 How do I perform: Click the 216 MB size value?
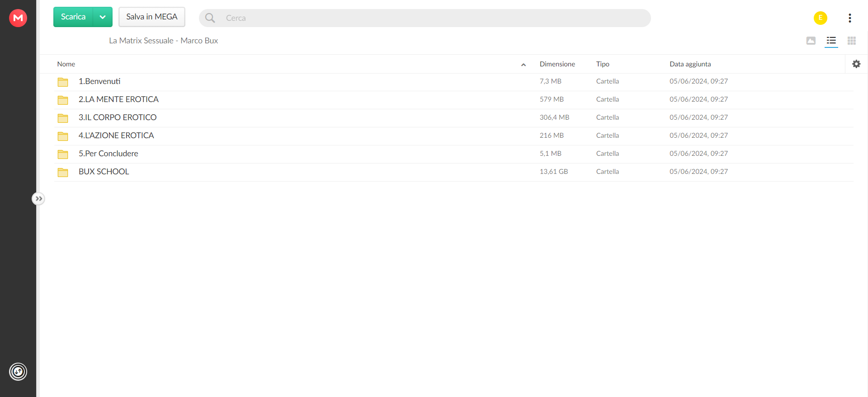(x=552, y=135)
